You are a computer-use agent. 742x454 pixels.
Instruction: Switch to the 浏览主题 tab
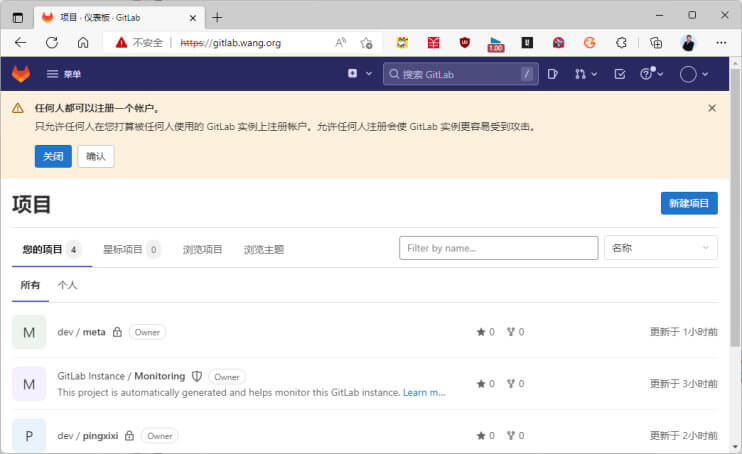tap(264, 249)
